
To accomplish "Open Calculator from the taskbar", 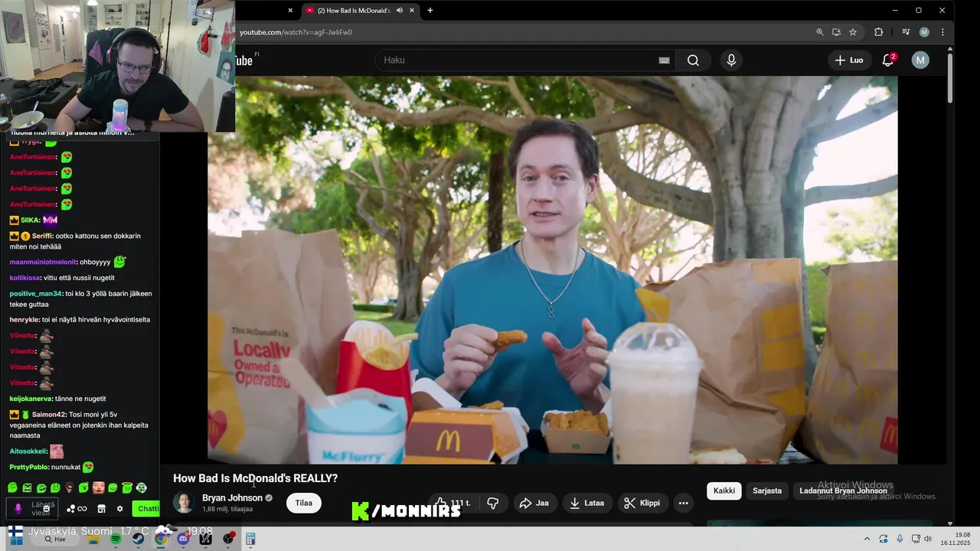I will tap(250, 539).
